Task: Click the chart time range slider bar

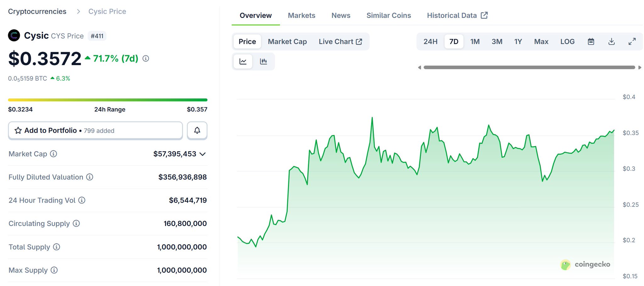Action: point(529,67)
